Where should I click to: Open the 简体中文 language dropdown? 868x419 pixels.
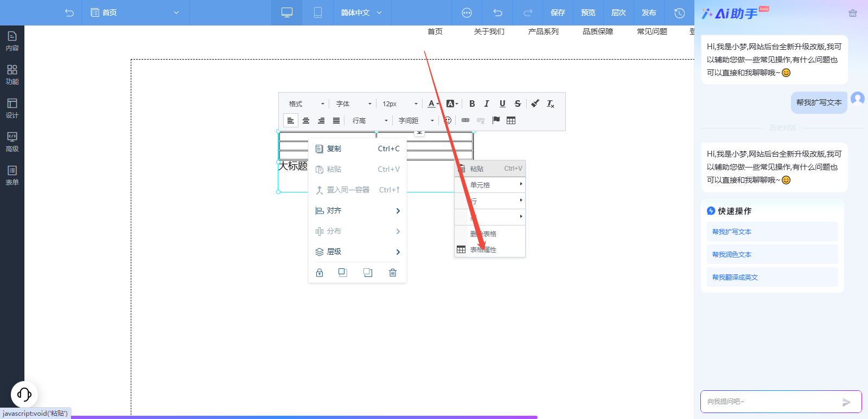tap(361, 12)
